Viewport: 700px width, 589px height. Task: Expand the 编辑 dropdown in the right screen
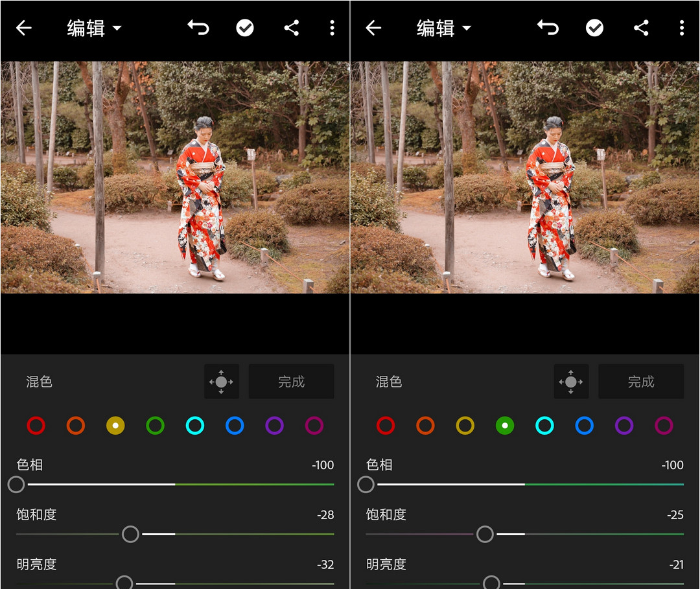[x=444, y=28]
